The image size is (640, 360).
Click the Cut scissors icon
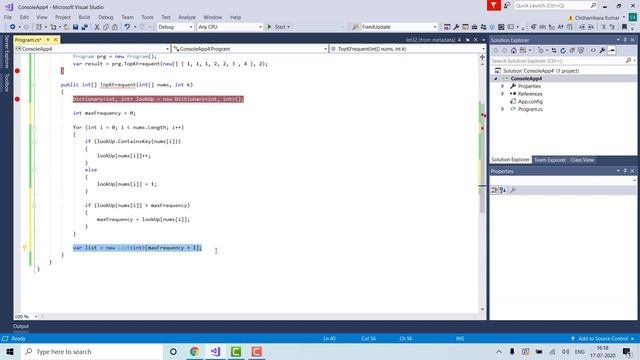click(97, 27)
